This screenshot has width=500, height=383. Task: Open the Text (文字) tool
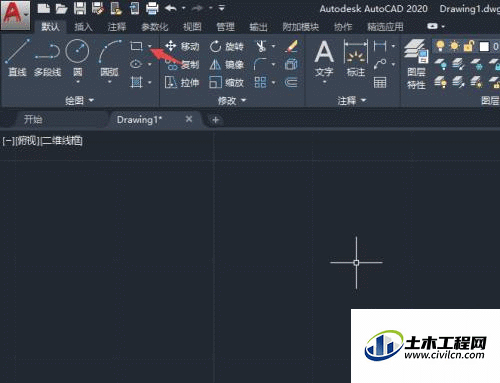tap(324, 59)
